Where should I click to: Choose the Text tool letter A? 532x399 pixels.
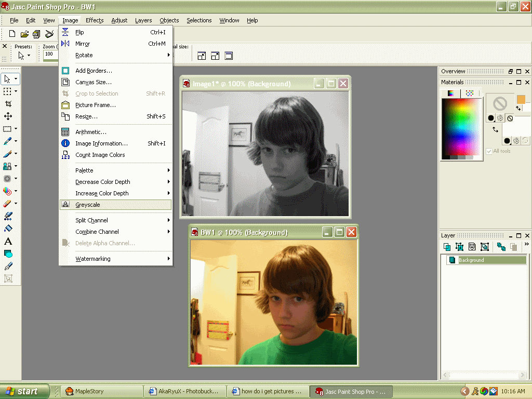point(8,241)
